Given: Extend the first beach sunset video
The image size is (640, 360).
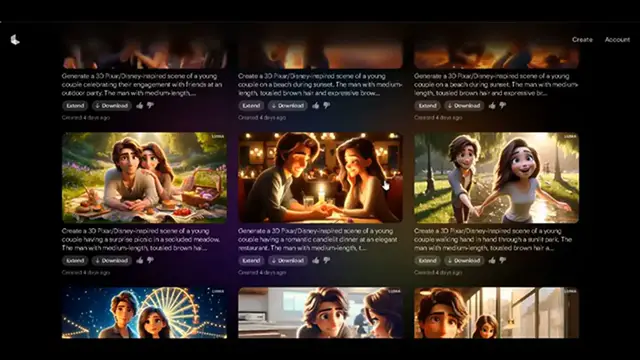Looking at the screenshot, I should click(x=251, y=106).
